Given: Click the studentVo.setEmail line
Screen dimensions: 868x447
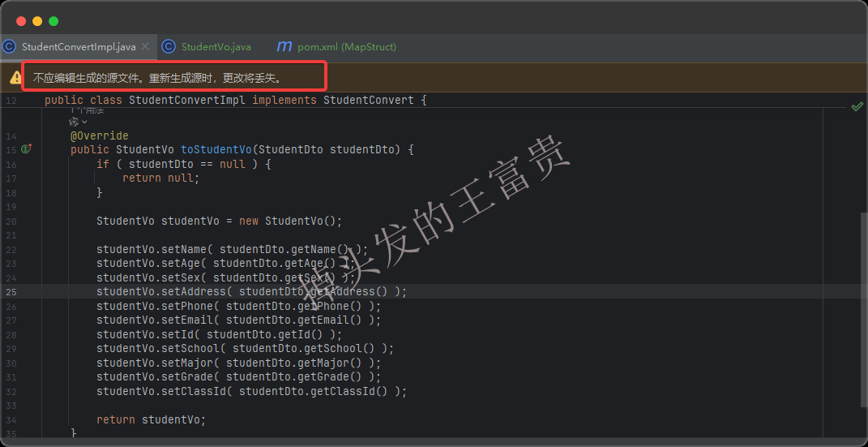Looking at the screenshot, I should pos(239,320).
